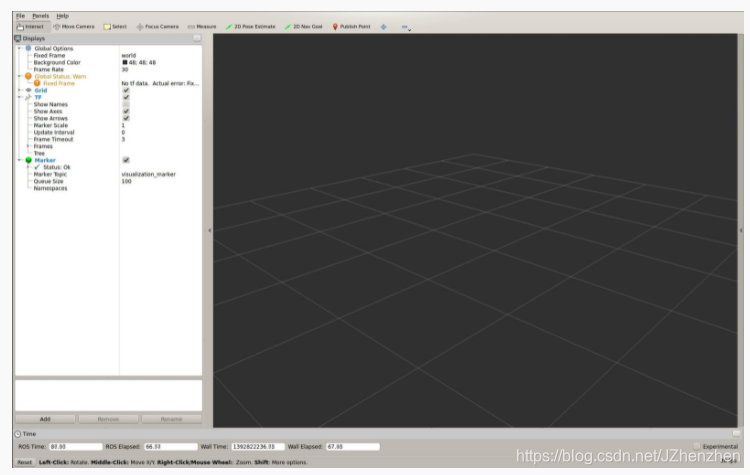
Task: Click the Reset button
Action: coord(24,462)
